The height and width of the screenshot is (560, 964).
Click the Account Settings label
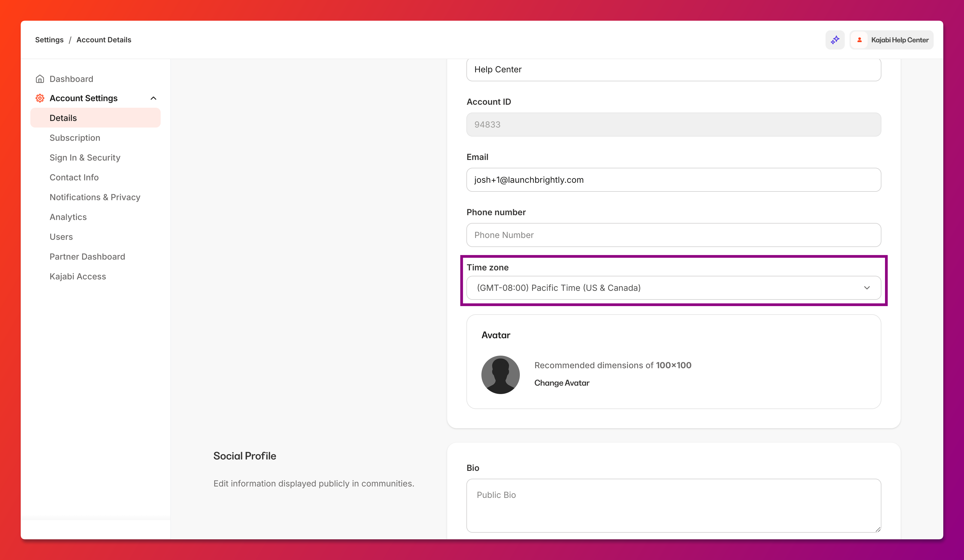point(83,98)
